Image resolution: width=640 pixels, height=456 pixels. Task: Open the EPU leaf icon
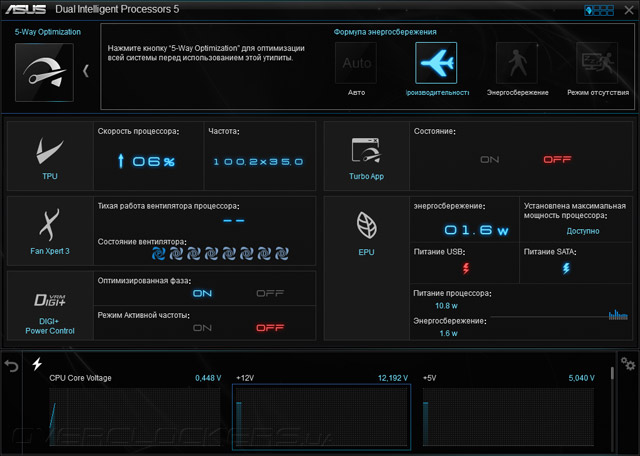366,225
